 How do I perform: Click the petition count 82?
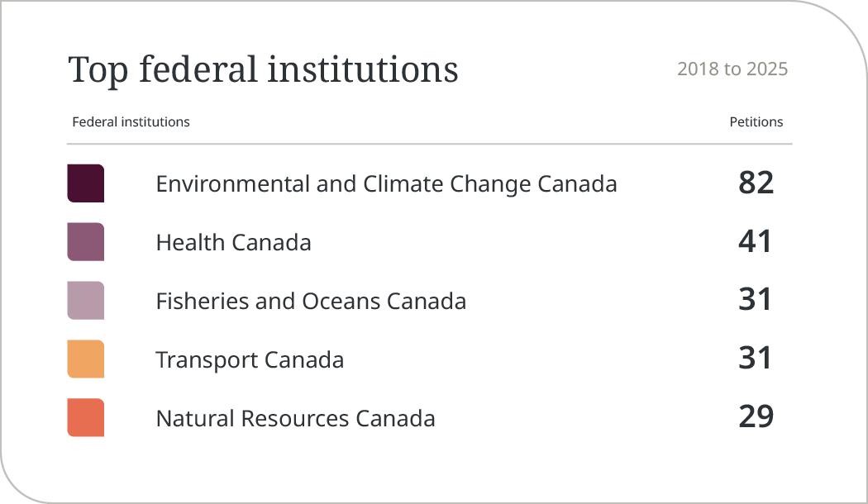(756, 183)
